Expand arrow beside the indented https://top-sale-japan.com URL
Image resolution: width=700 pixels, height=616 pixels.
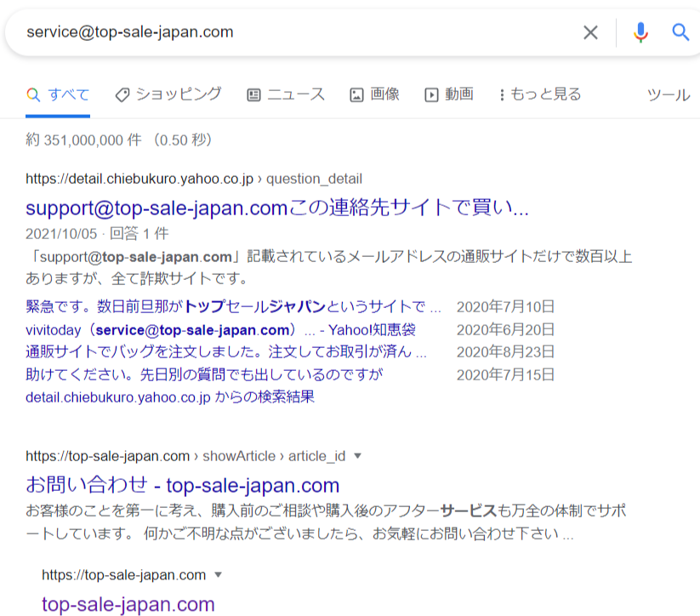[218, 575]
